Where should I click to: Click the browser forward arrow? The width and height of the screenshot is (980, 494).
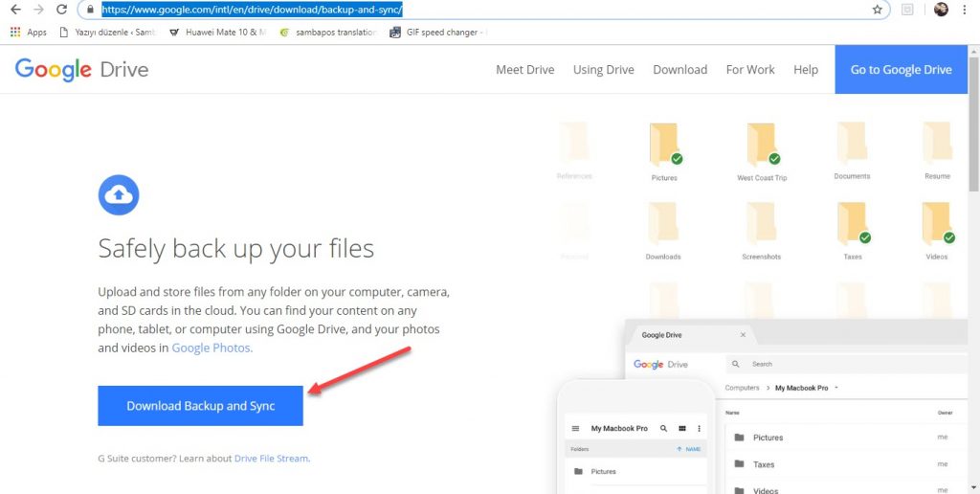[38, 10]
